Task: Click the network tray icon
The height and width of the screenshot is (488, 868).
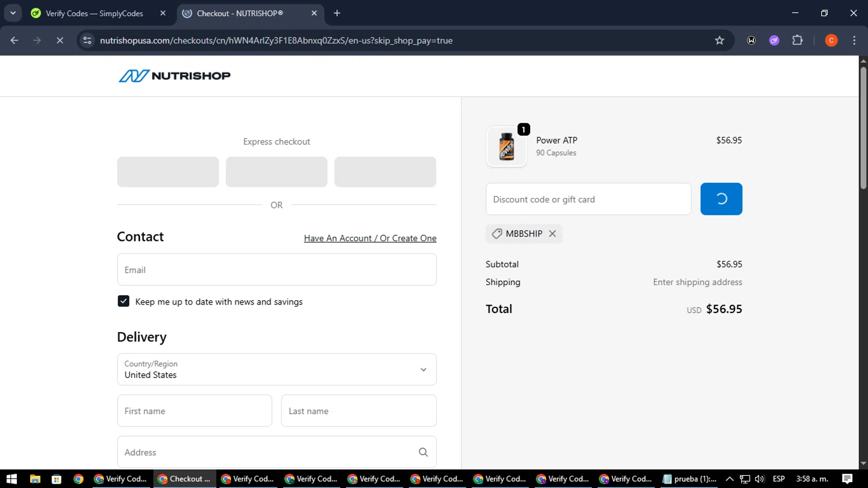Action: coord(745,479)
